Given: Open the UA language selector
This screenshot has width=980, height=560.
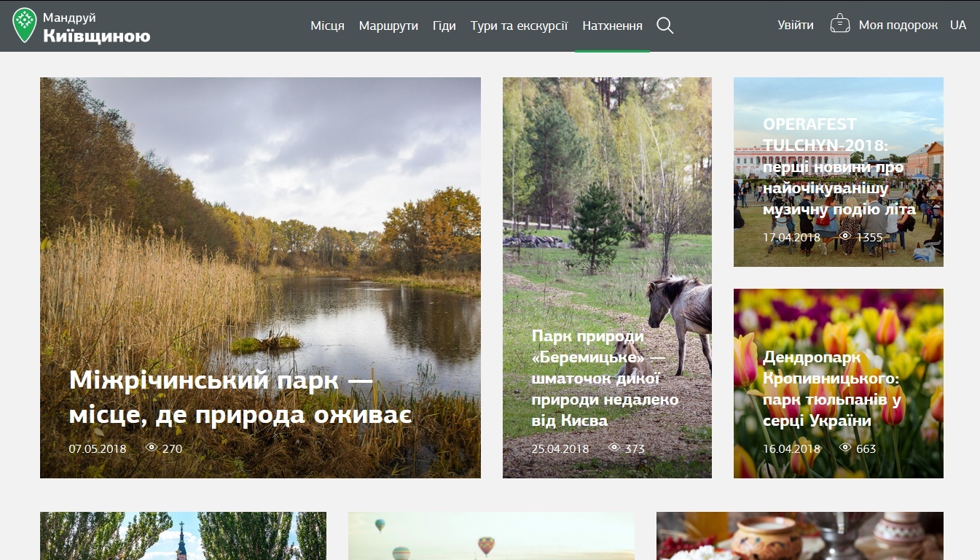Looking at the screenshot, I should (x=958, y=26).
